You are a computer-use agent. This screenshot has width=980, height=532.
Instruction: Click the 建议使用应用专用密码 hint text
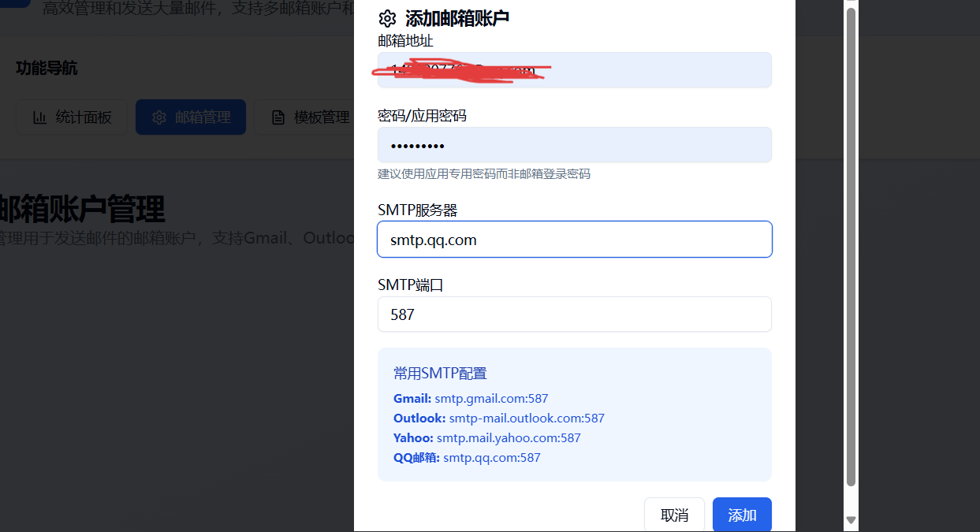484,174
